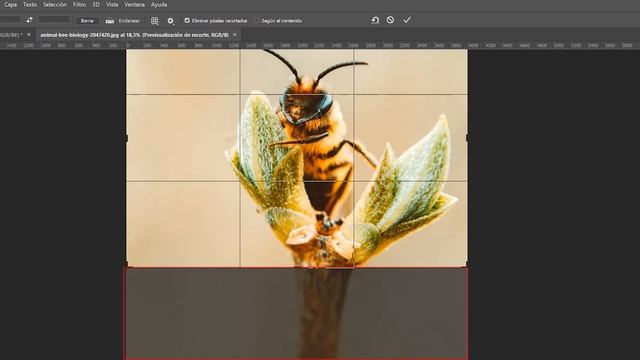The height and width of the screenshot is (360, 640).
Task: Open crop overlay grid options
Action: 154,20
